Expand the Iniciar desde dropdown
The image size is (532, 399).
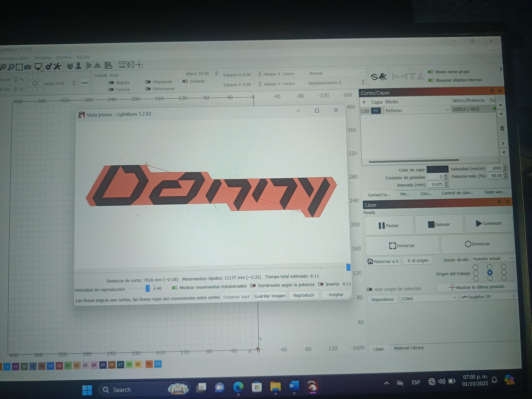click(x=493, y=259)
